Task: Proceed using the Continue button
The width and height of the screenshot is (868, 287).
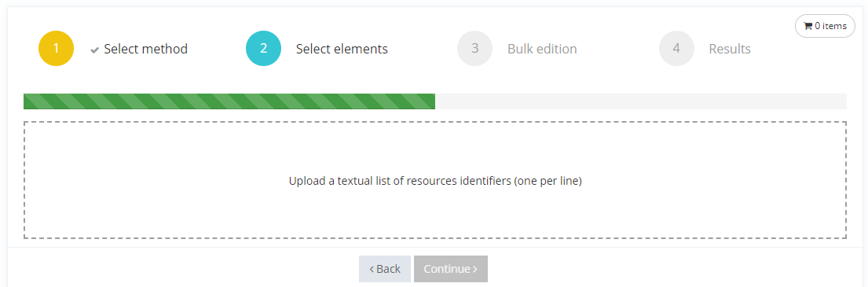Action: point(451,269)
